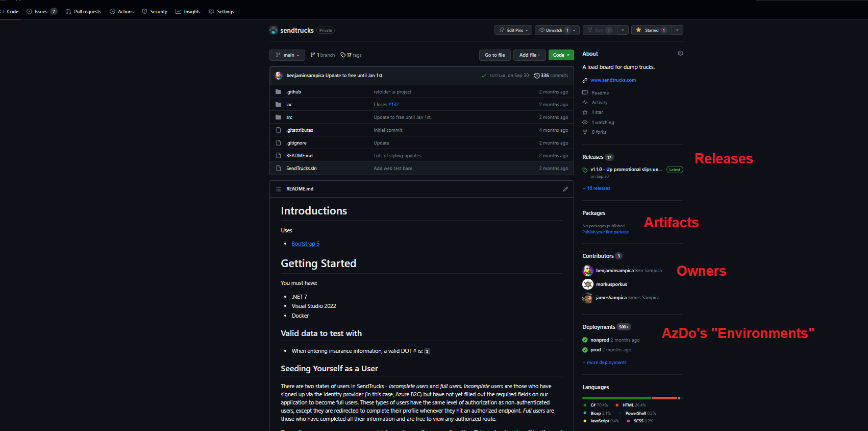The width and height of the screenshot is (868, 431).
Task: Go to the Security tab
Action: point(155,11)
